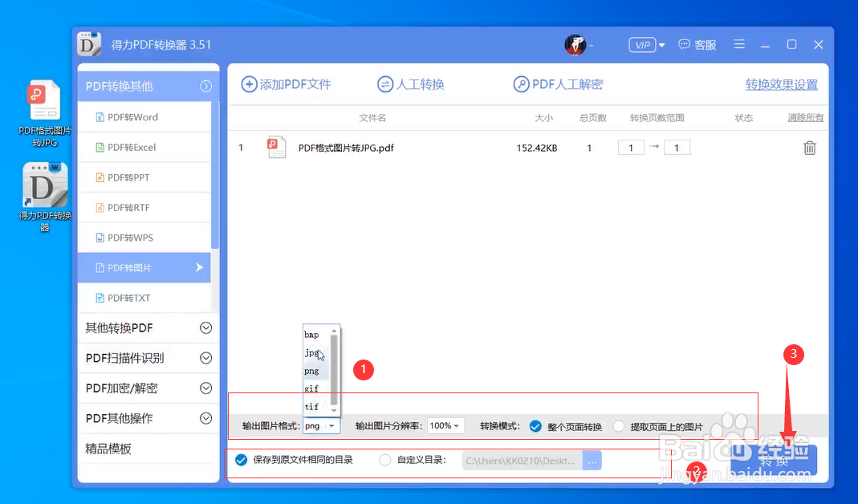858x504 pixels.
Task: Open 得力PDF转换器 desktop shortcut
Action: coord(45,197)
